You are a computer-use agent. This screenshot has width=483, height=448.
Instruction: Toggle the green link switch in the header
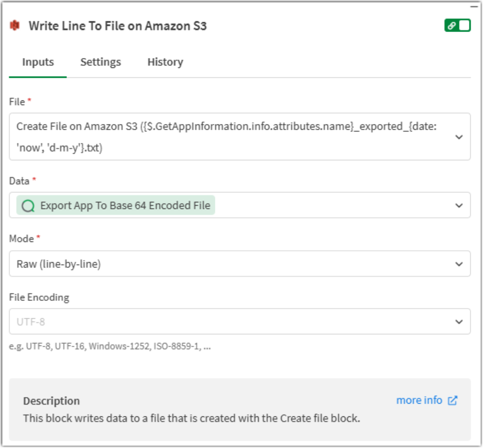(x=457, y=26)
